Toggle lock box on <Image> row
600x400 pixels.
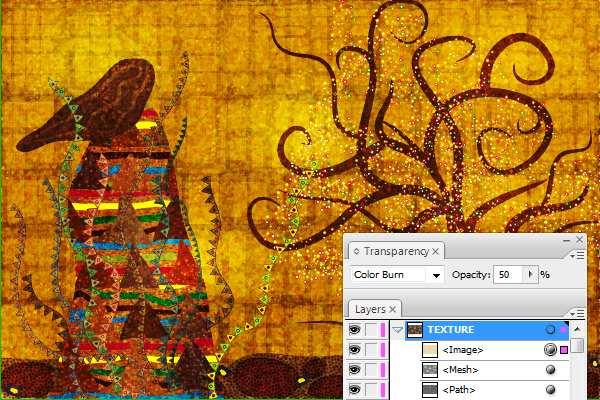[x=371, y=349]
